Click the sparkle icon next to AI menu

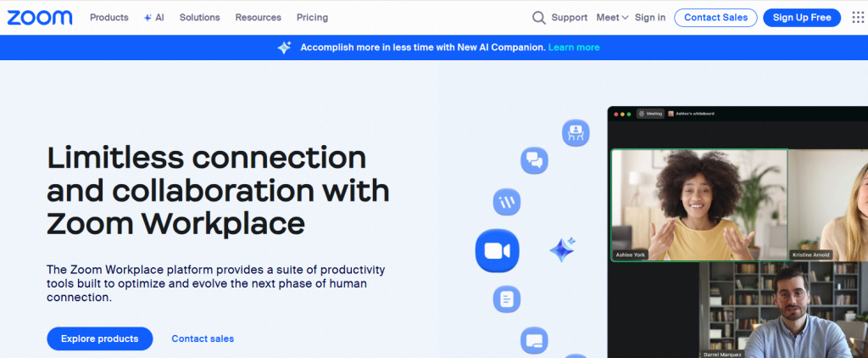tap(147, 18)
